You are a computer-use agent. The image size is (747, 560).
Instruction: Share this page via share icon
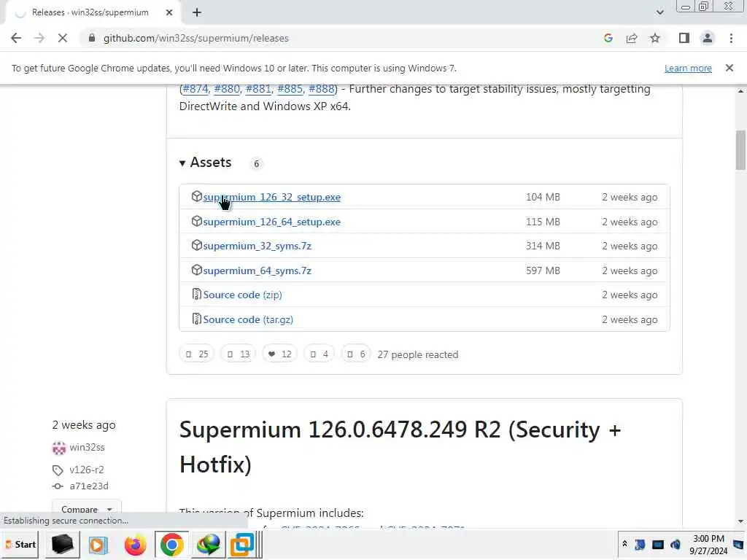click(632, 38)
